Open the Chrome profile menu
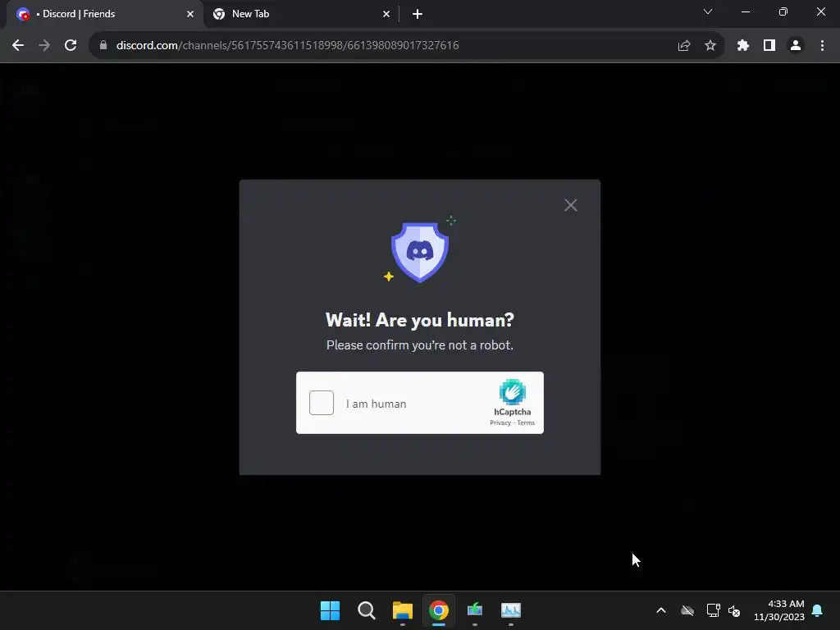Image resolution: width=840 pixels, height=630 pixels. point(796,46)
